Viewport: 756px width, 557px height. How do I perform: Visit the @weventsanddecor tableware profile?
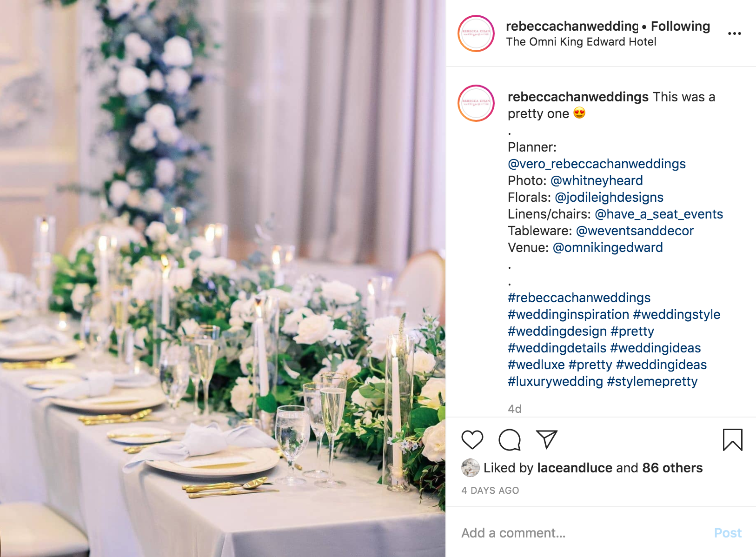[635, 231]
